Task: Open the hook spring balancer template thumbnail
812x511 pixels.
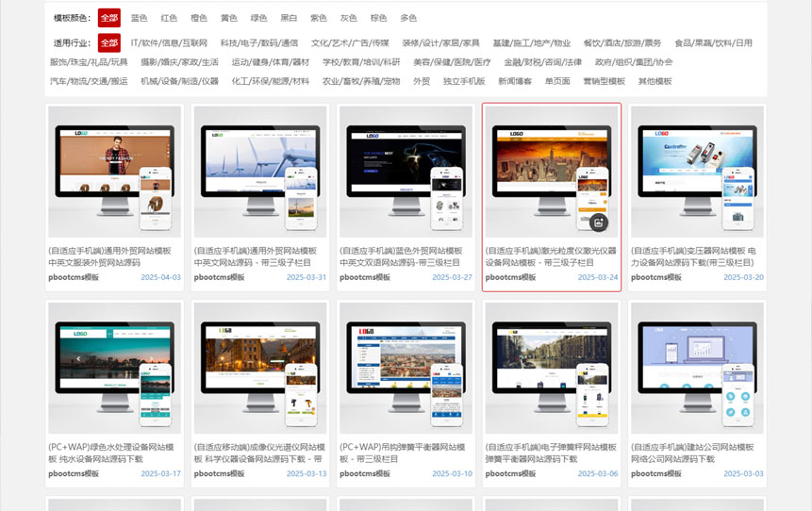Action: [x=406, y=368]
